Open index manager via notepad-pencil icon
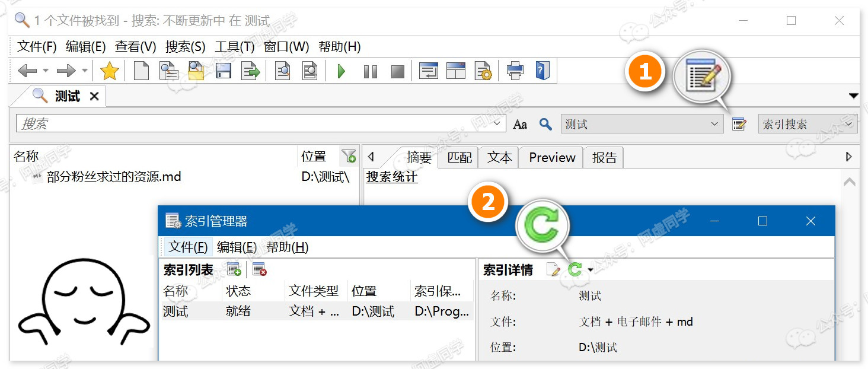The image size is (868, 369). (739, 124)
